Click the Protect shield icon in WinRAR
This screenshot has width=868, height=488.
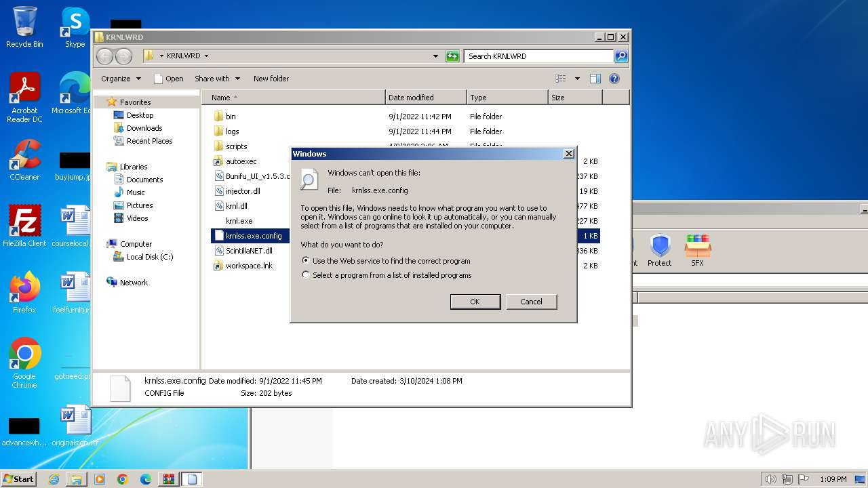click(x=660, y=250)
